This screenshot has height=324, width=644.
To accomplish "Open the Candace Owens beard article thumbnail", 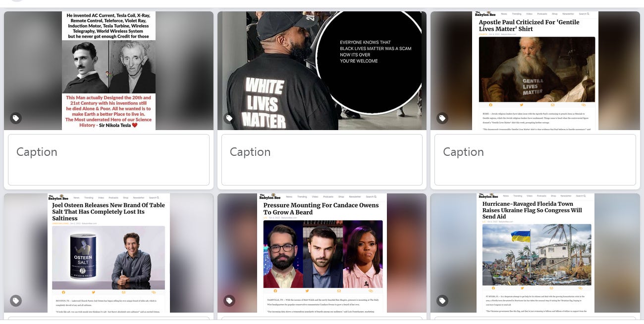I will pyautogui.click(x=322, y=253).
